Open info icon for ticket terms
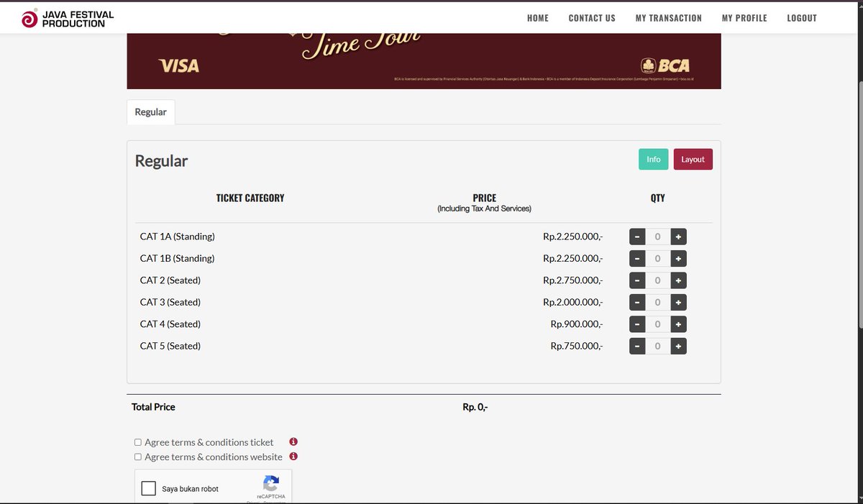The image size is (863, 504). point(293,442)
